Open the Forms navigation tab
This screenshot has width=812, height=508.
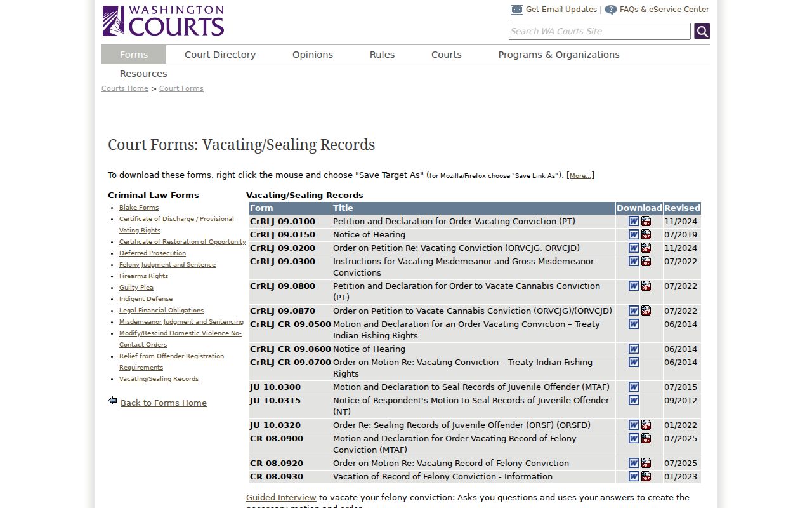[134, 55]
